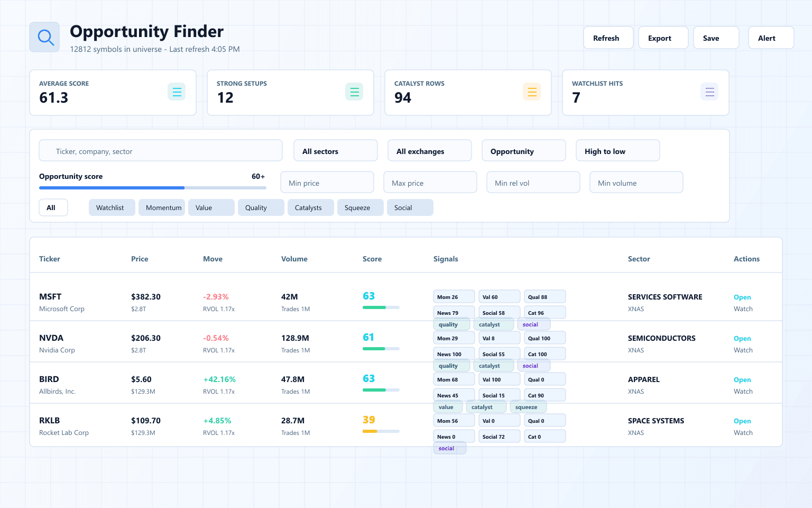Sort by the Price column header

(140, 259)
